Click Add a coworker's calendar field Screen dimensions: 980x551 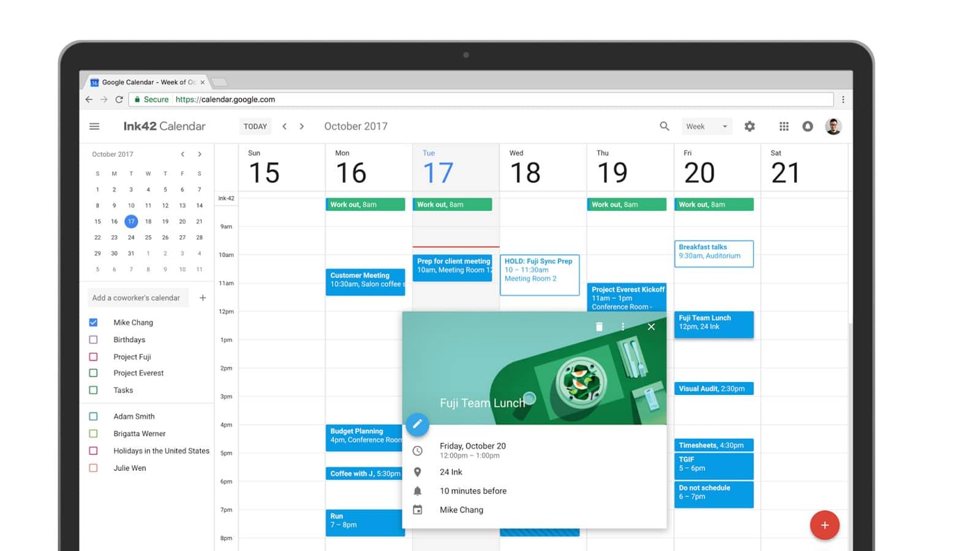pyautogui.click(x=138, y=298)
